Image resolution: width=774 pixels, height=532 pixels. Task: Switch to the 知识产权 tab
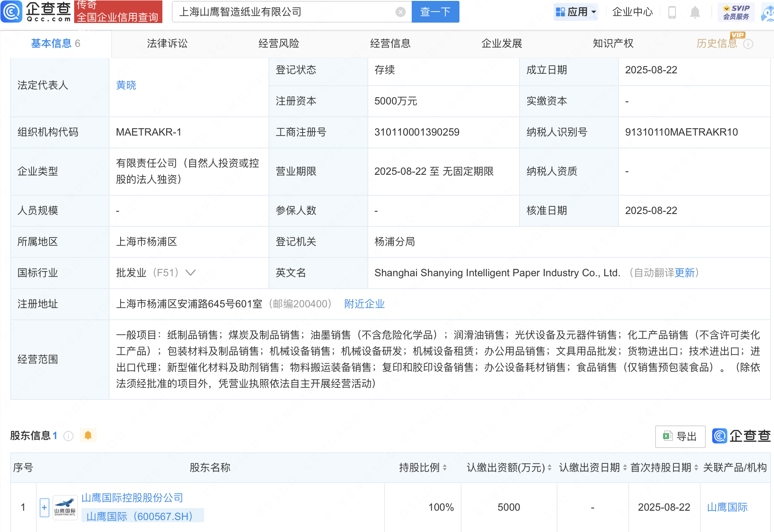pyautogui.click(x=613, y=43)
